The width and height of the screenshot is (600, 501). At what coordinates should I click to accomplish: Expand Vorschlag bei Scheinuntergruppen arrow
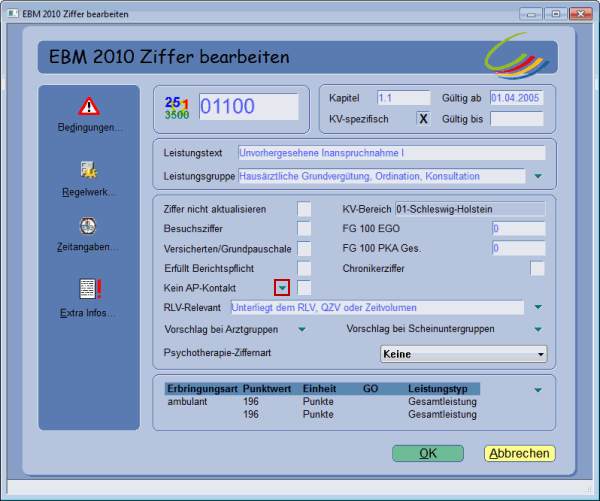(x=538, y=329)
